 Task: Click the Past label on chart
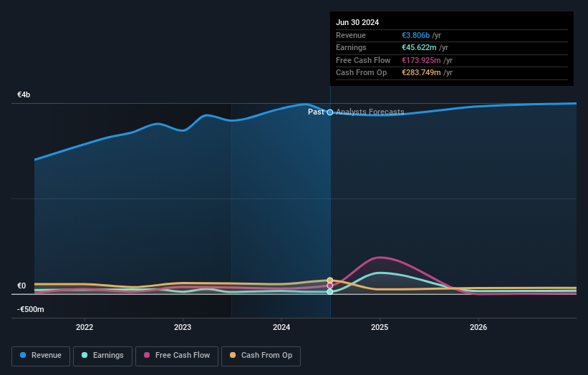[316, 112]
